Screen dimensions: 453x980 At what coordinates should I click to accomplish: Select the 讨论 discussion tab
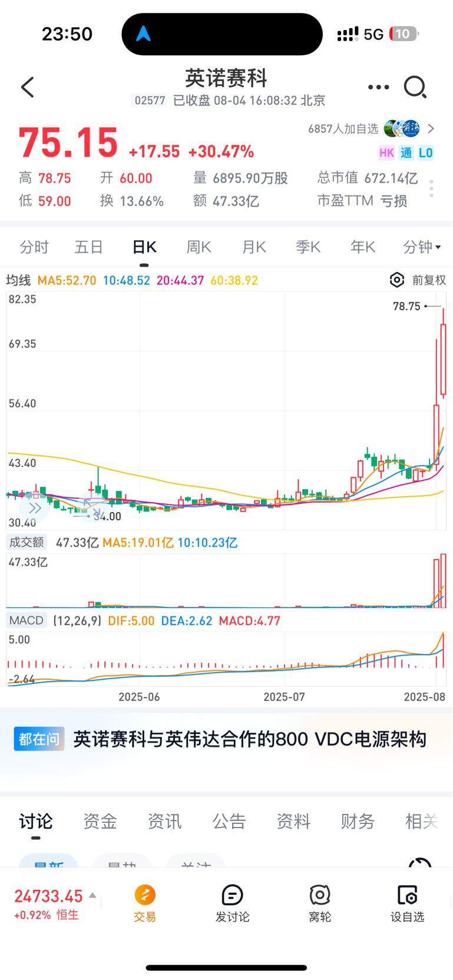point(36,821)
